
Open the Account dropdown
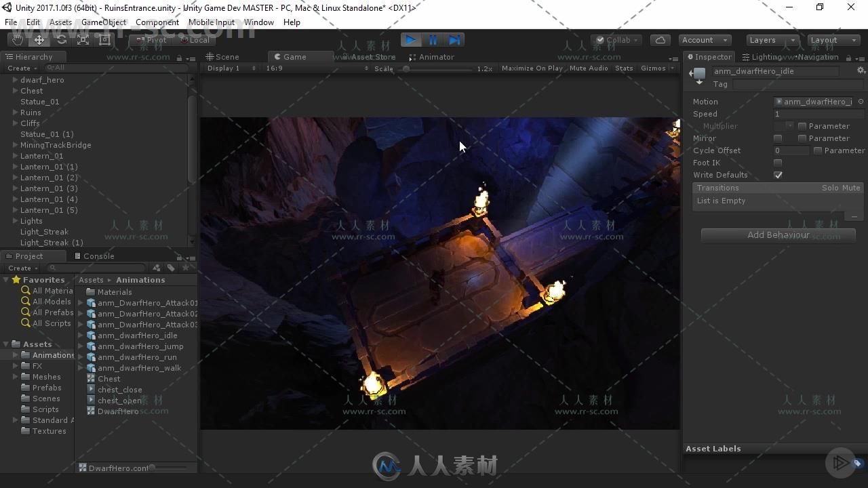705,40
